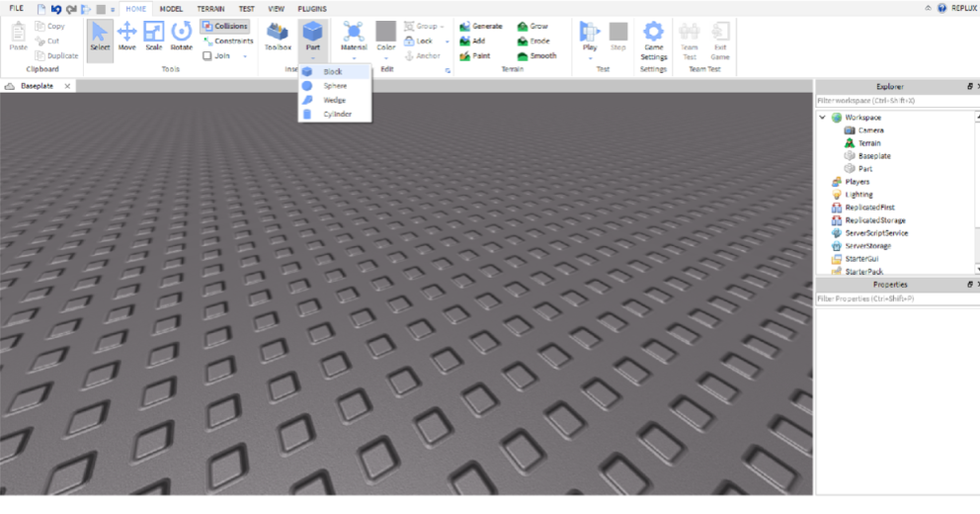980x514 pixels.
Task: Activate the Scale tool
Action: point(153,36)
